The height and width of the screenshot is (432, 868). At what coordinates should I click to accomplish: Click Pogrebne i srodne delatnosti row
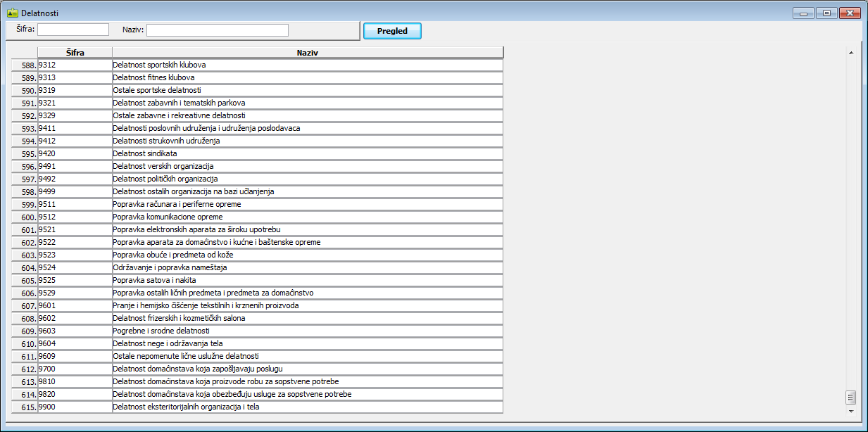pyautogui.click(x=308, y=331)
